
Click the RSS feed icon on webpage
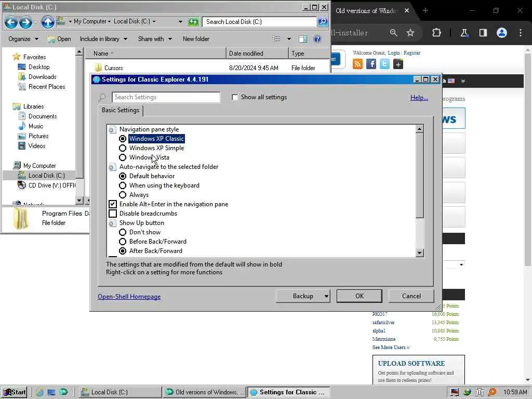click(357, 64)
